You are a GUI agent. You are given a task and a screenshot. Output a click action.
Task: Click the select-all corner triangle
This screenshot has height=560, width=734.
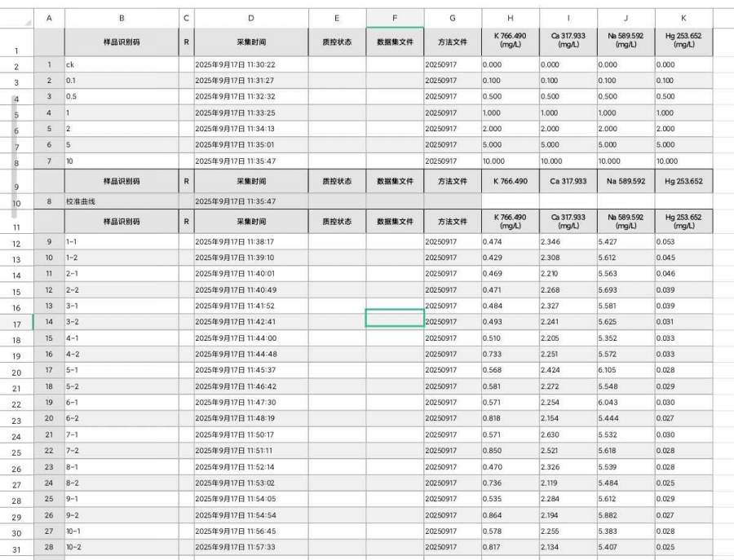click(28, 22)
